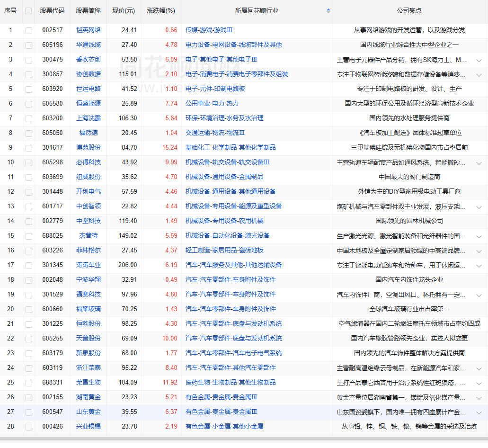Click highlight text 中国最大的阀门制造商
The image size is (488, 448).
[409, 177]
